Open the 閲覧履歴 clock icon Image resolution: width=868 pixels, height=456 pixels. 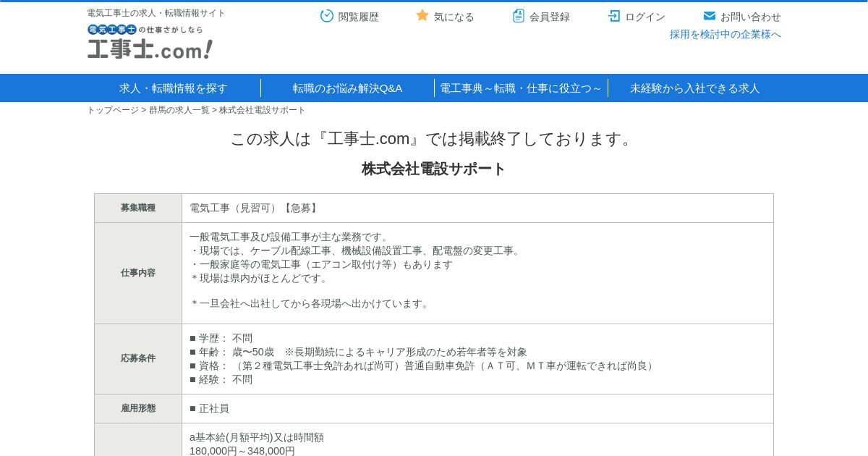(327, 16)
